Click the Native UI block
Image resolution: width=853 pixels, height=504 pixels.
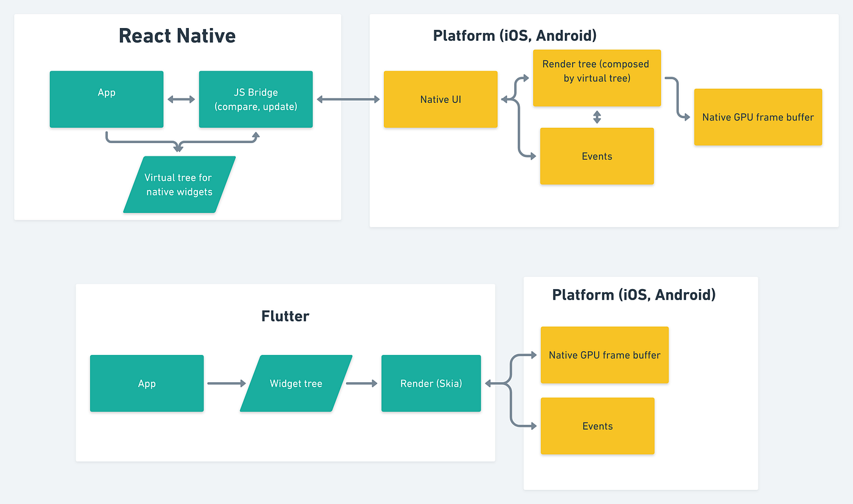pyautogui.click(x=440, y=99)
